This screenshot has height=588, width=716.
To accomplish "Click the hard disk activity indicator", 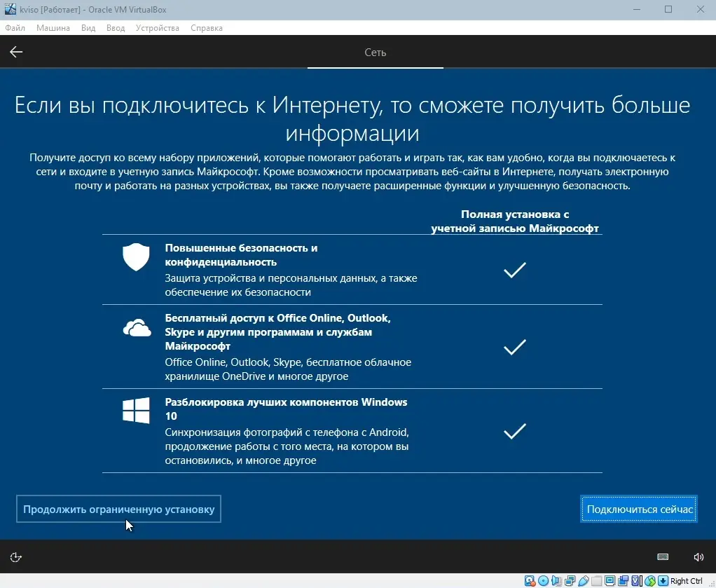I will (530, 581).
